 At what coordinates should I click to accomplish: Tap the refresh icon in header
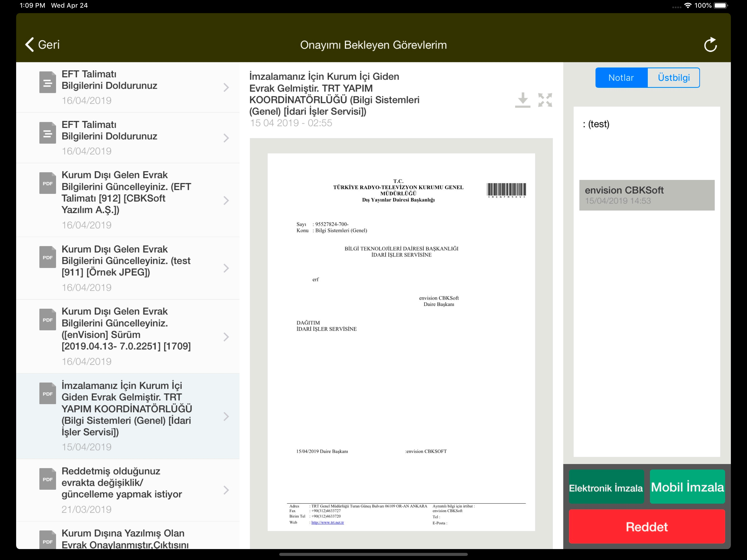tap(710, 45)
